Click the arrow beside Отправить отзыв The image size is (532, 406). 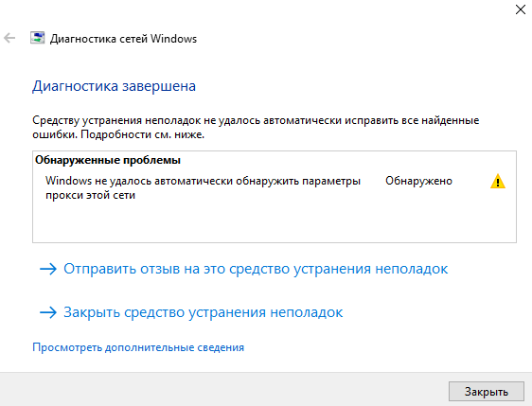[x=48, y=269]
